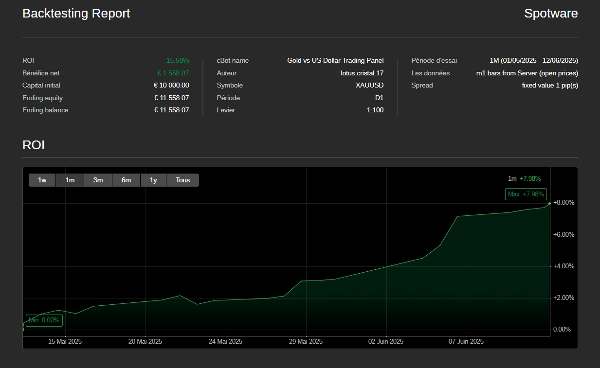The width and height of the screenshot is (600, 368).
Task: Select the 3m chart range button
Action: [98, 180]
